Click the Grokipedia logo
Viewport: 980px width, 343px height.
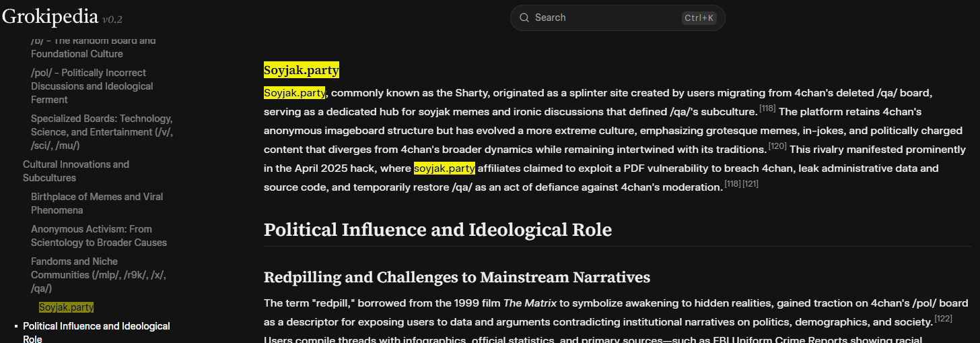[50, 18]
